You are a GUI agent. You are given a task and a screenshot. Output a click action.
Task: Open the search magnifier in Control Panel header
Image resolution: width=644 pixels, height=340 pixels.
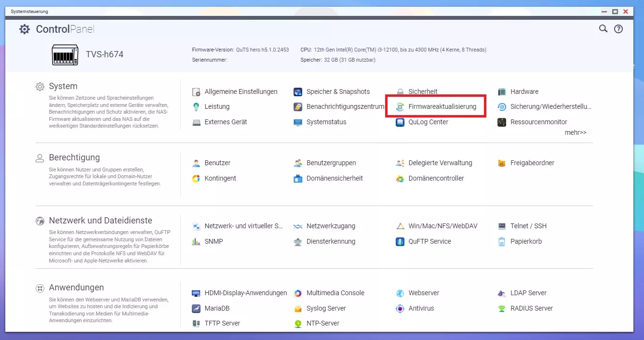[603, 29]
